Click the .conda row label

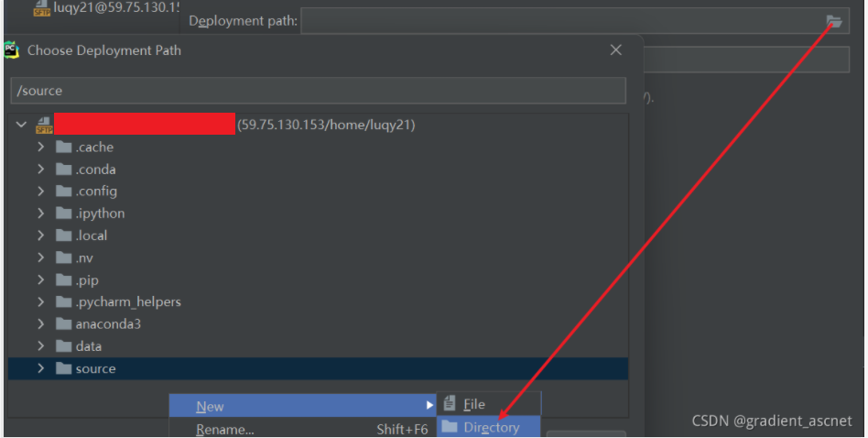pos(96,169)
